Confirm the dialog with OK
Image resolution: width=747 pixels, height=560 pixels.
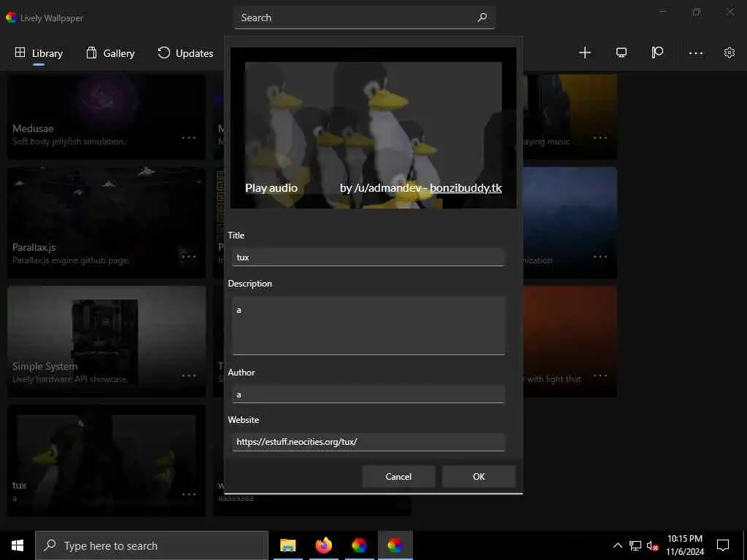[x=479, y=477]
